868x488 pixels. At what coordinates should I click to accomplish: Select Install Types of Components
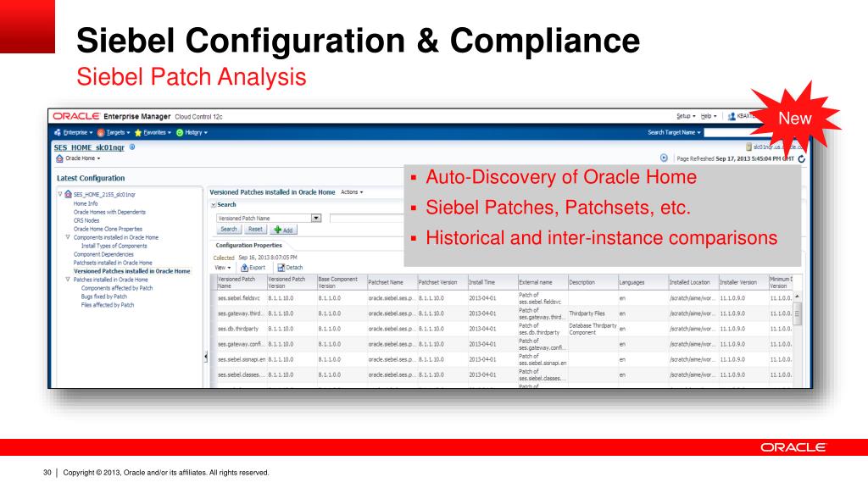click(114, 246)
